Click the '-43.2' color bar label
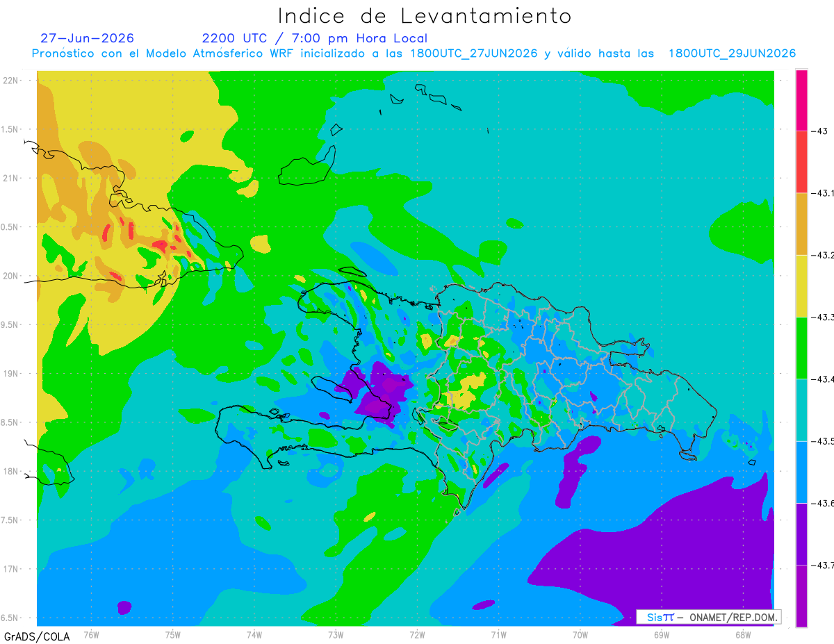The width and height of the screenshot is (834, 644). pos(823,255)
